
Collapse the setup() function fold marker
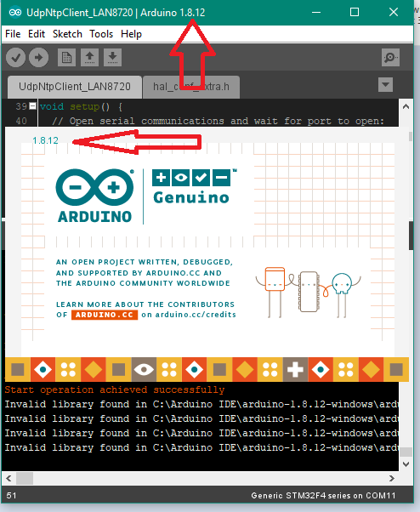32,106
